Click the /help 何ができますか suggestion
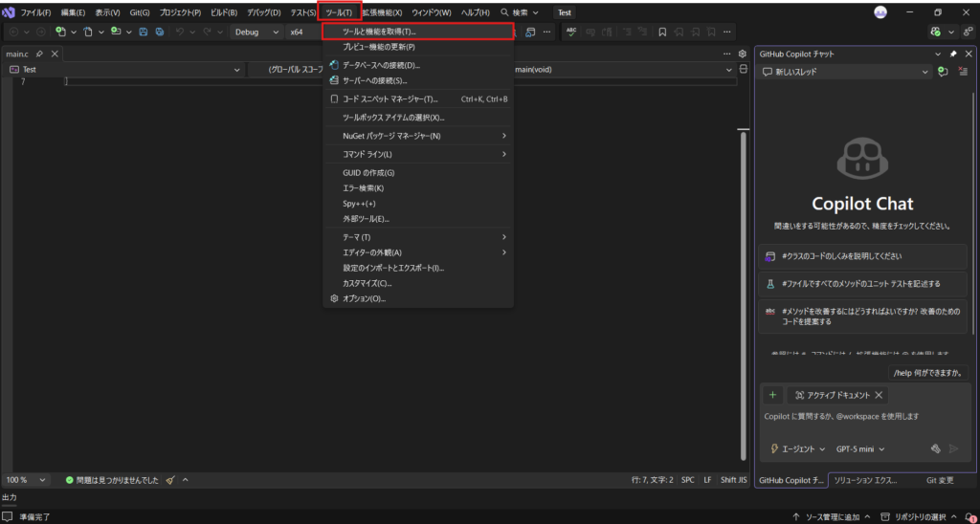 point(926,373)
